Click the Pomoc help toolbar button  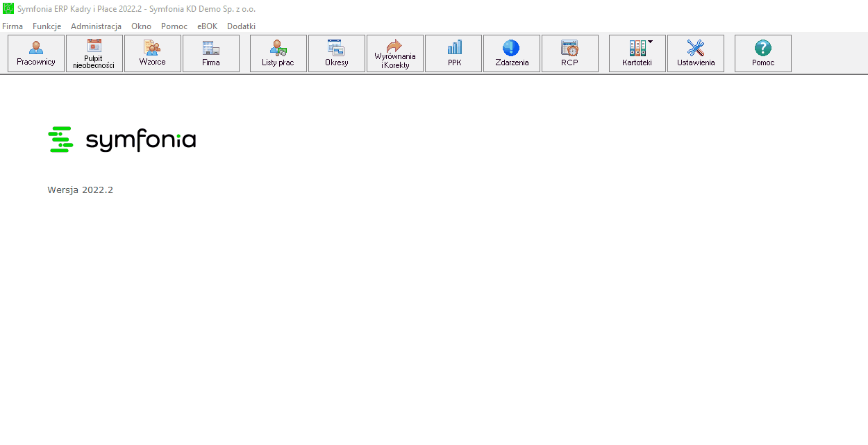click(x=763, y=53)
